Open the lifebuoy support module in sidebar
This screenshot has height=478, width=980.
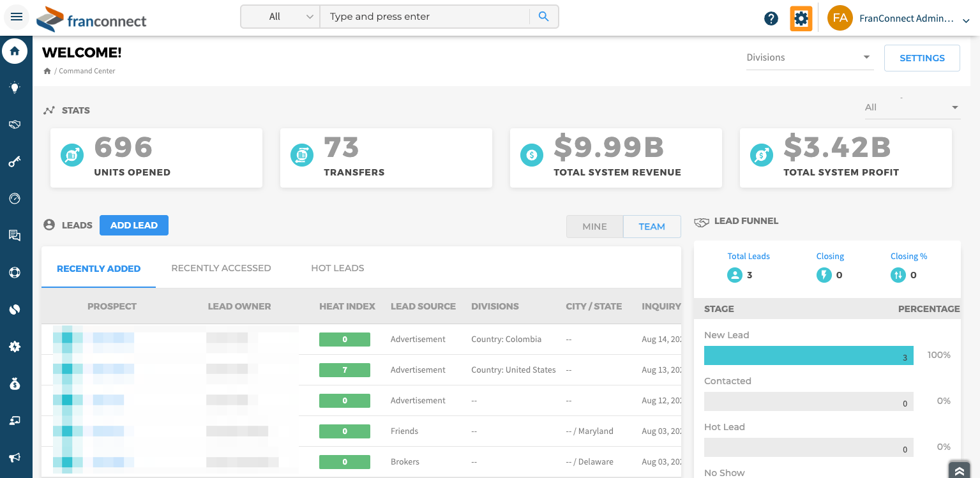click(15, 272)
